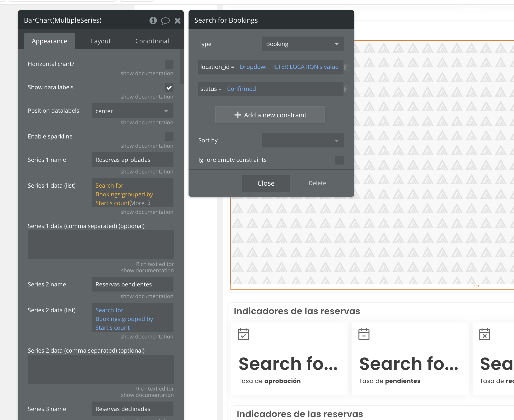Open the Type dropdown set to Booking
The image size is (514, 420).
(x=303, y=44)
